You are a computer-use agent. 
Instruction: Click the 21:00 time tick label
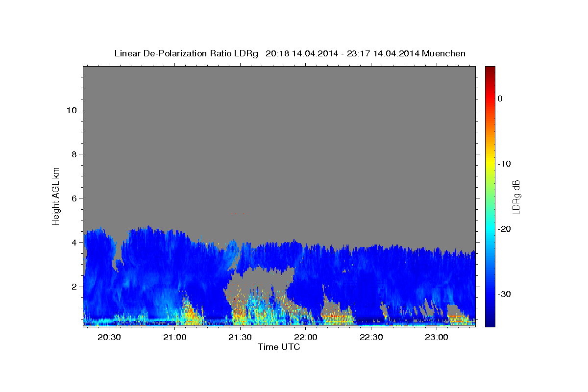click(174, 337)
